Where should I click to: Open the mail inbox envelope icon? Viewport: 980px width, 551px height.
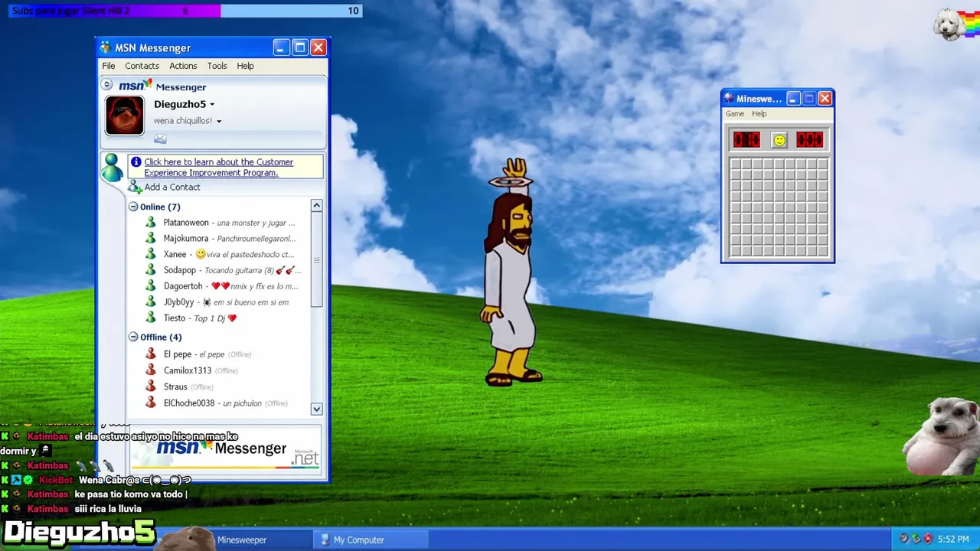point(160,139)
